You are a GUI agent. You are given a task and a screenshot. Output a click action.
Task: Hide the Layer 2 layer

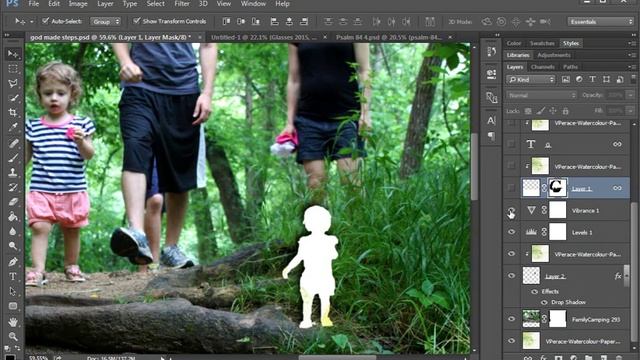pos(511,276)
